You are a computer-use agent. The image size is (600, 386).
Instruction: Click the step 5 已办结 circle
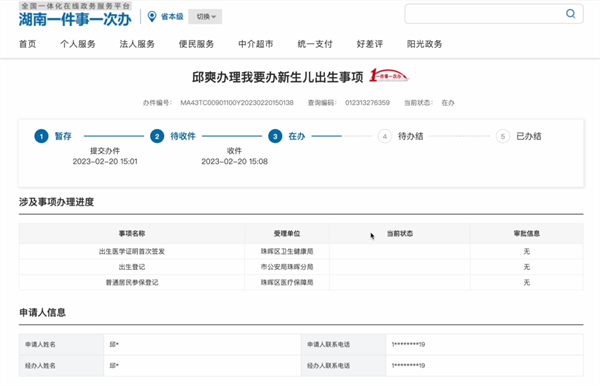coord(503,136)
